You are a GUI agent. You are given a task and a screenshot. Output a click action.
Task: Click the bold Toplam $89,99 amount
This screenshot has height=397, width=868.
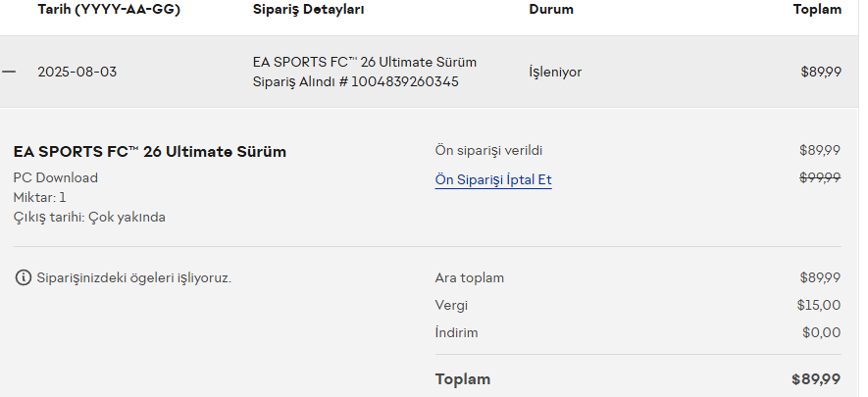[x=816, y=379]
